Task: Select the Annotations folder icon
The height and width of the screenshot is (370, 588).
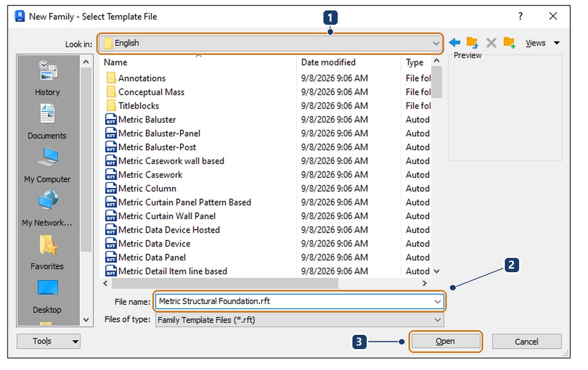Action: [111, 78]
